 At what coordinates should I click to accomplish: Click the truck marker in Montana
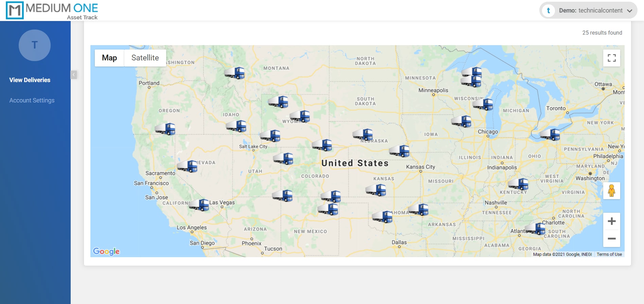click(234, 73)
